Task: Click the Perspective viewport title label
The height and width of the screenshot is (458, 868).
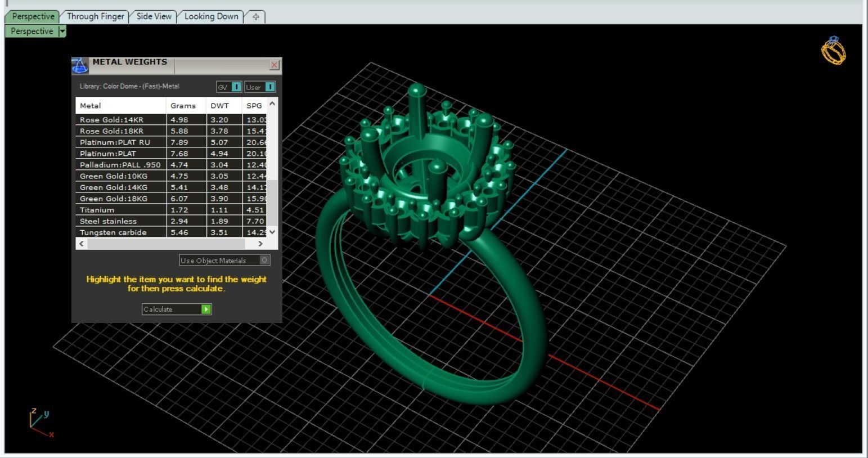Action: pos(32,32)
